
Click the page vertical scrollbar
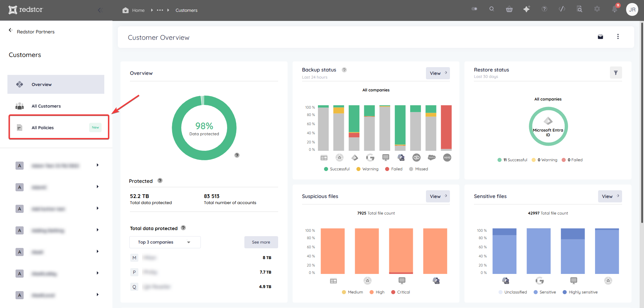(642, 122)
